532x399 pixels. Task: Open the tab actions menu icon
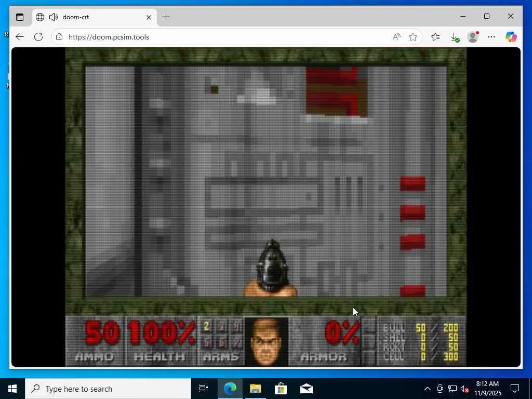(x=20, y=17)
